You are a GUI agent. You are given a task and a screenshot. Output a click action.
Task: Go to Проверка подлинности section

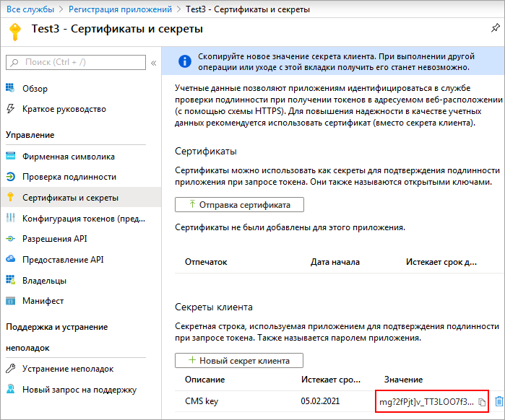(x=69, y=177)
